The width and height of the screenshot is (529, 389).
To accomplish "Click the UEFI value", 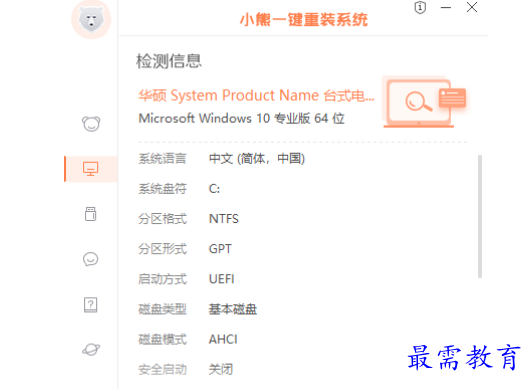I will pos(221,279).
